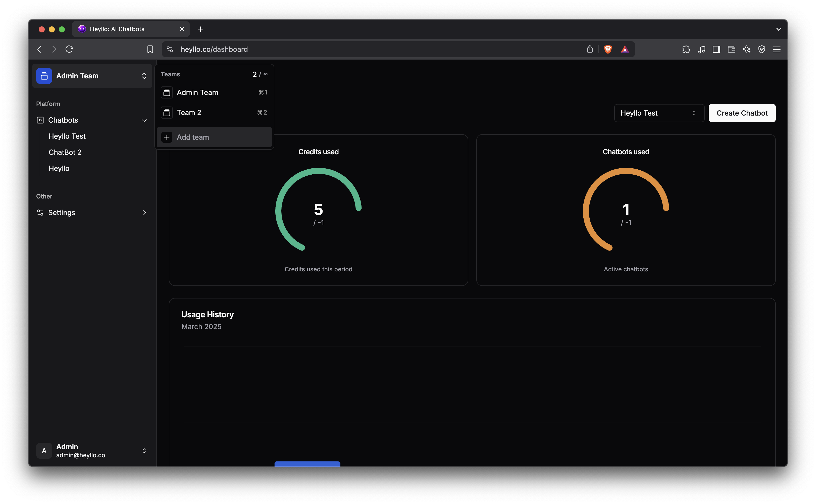Open site settings icon in address bar
Image resolution: width=816 pixels, height=504 pixels.
coord(170,49)
